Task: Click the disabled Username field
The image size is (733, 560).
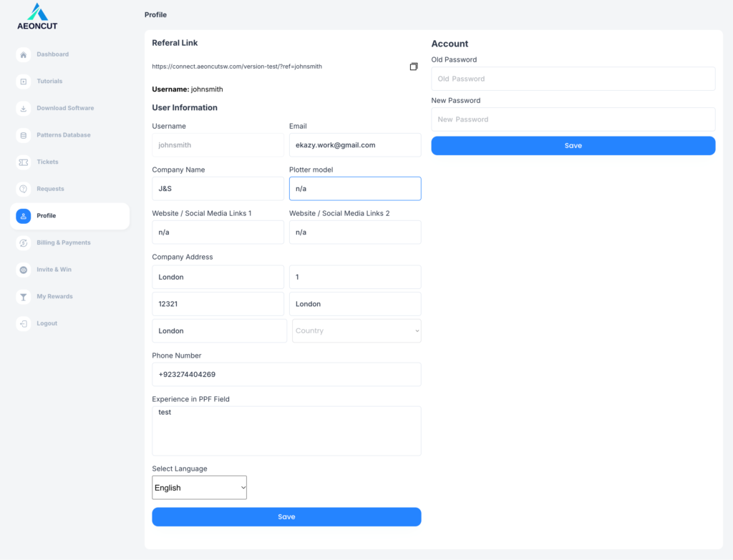Action: [218, 145]
